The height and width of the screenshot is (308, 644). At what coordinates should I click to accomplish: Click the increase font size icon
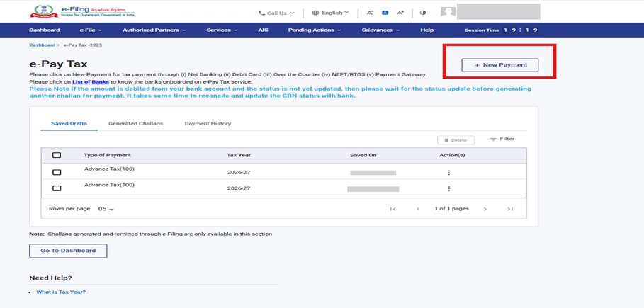(400, 13)
